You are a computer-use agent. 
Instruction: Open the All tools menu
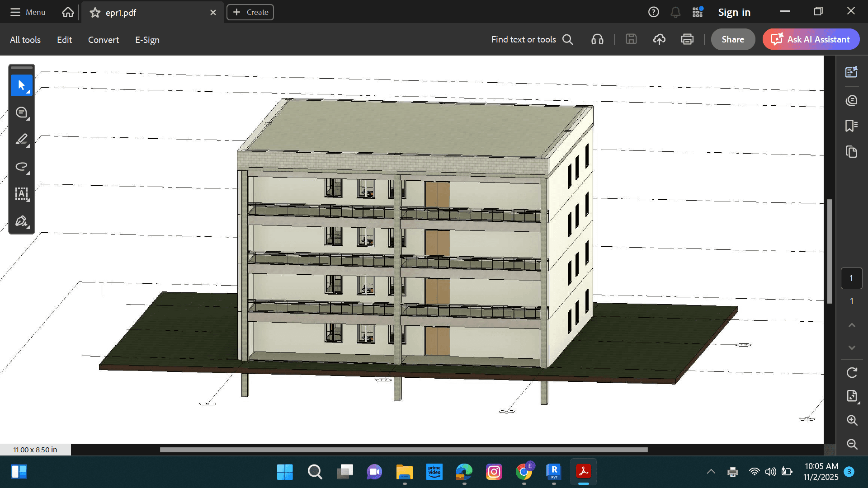tap(25, 40)
